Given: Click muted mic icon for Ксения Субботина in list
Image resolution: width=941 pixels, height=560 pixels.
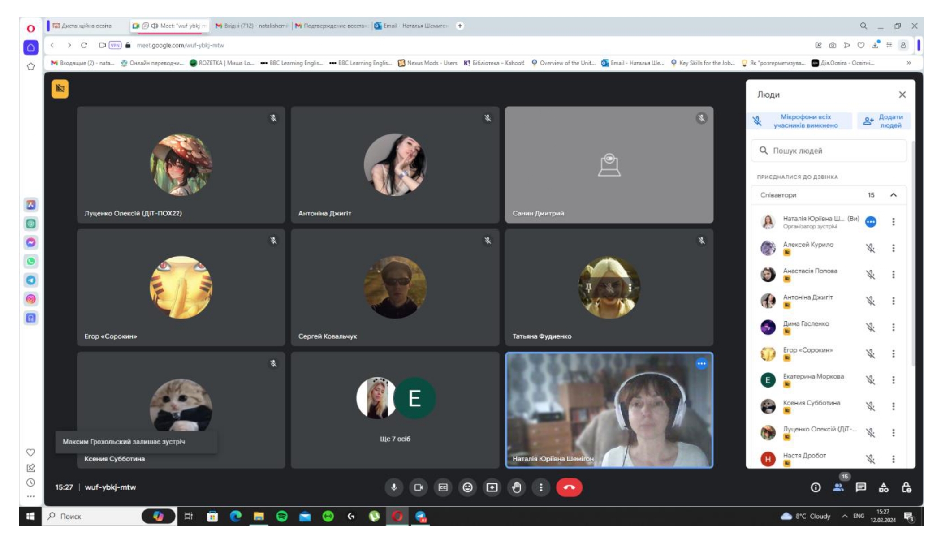Looking at the screenshot, I should [871, 406].
